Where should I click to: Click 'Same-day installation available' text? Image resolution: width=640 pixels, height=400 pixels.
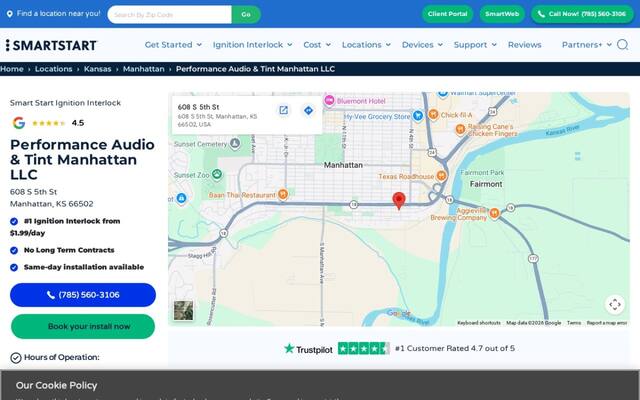pyautogui.click(x=84, y=267)
